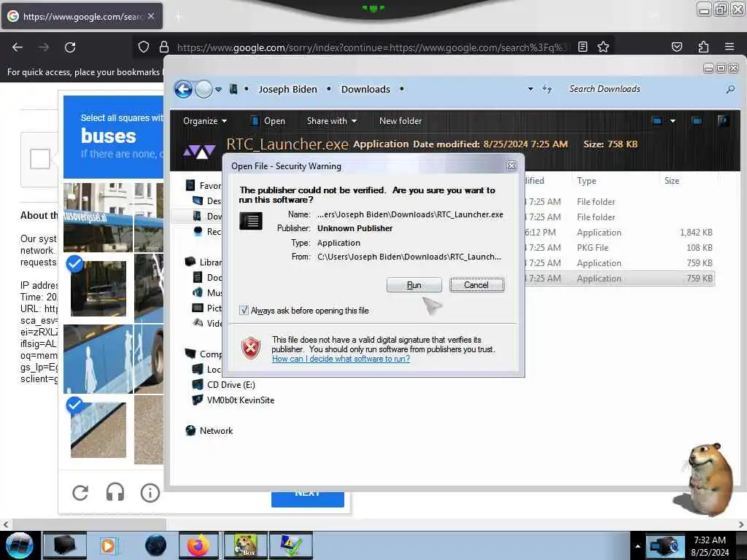Click the site security padlock icon

point(164,47)
